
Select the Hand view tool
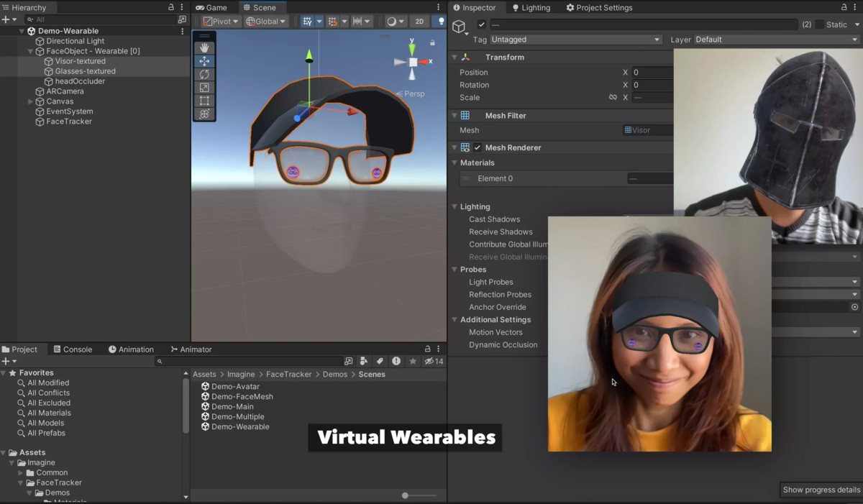(204, 47)
